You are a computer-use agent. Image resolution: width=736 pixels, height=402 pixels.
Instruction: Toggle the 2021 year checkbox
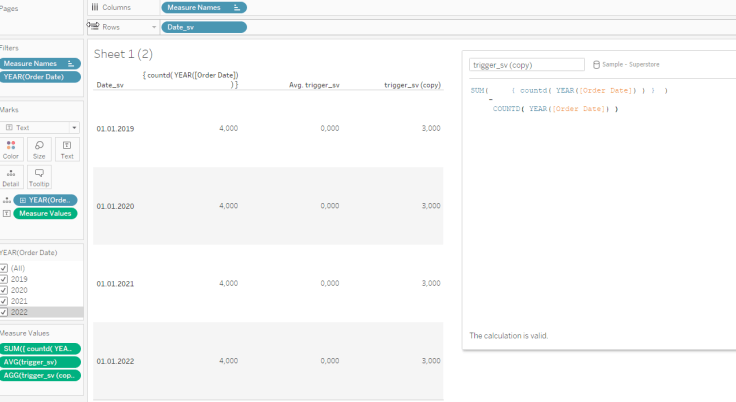[4, 301]
